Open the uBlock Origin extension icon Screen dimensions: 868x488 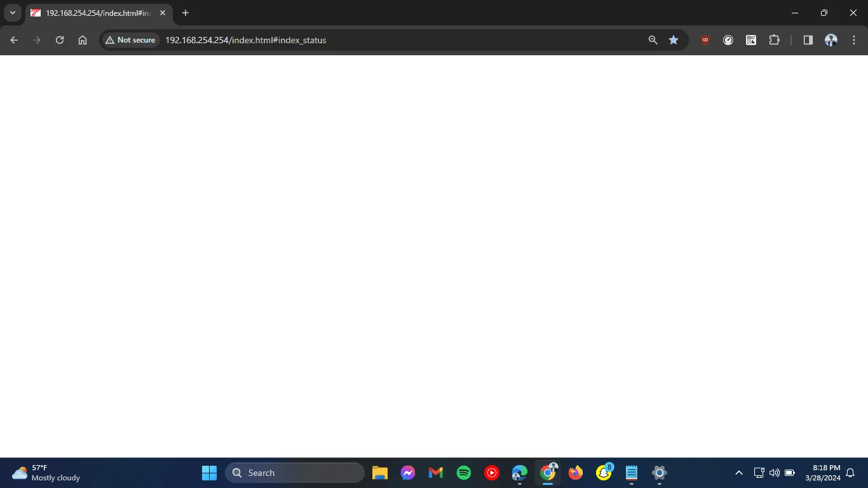tap(705, 40)
